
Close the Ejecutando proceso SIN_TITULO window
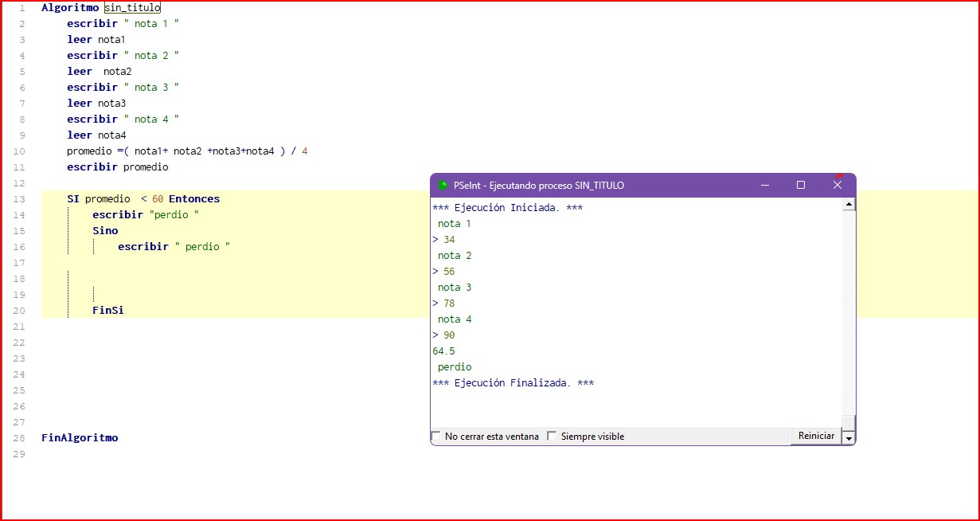(x=837, y=185)
